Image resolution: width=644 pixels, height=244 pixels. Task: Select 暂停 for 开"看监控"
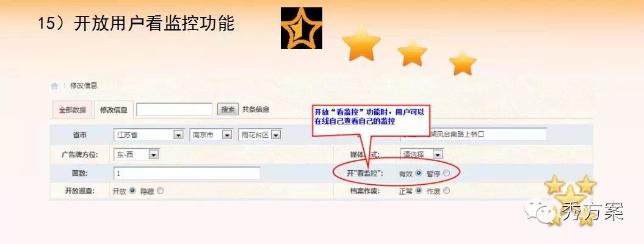tap(446, 173)
